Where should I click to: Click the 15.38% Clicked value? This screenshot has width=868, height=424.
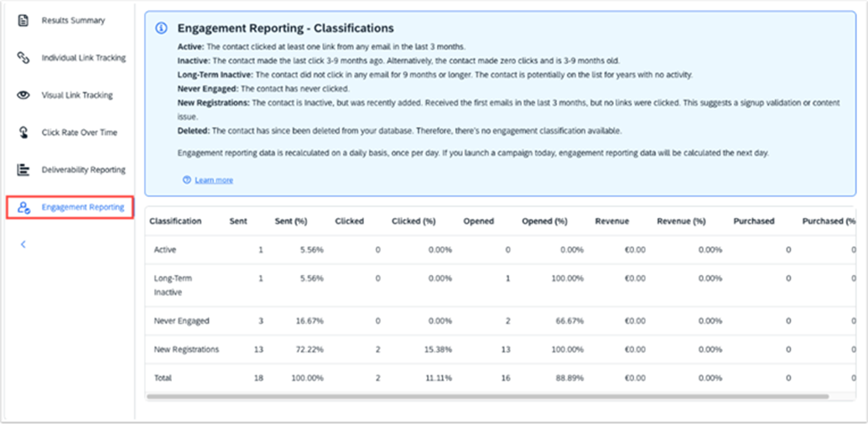click(x=438, y=349)
